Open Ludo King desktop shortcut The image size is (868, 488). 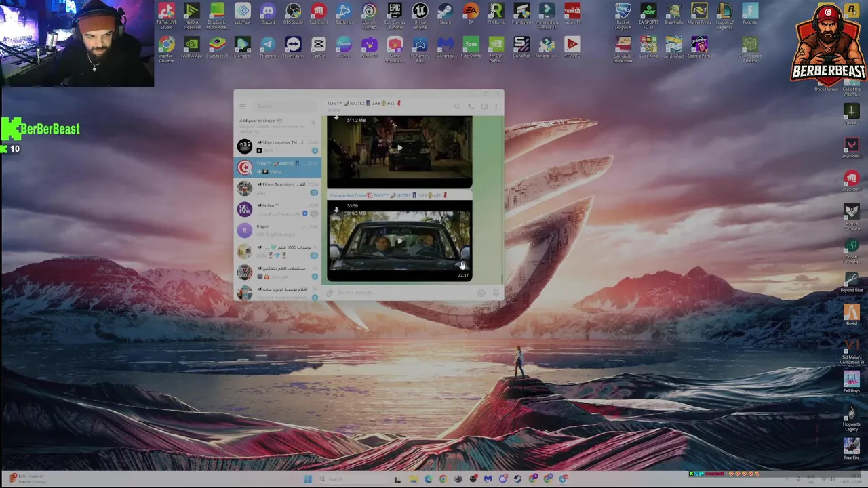pyautogui.click(x=648, y=48)
